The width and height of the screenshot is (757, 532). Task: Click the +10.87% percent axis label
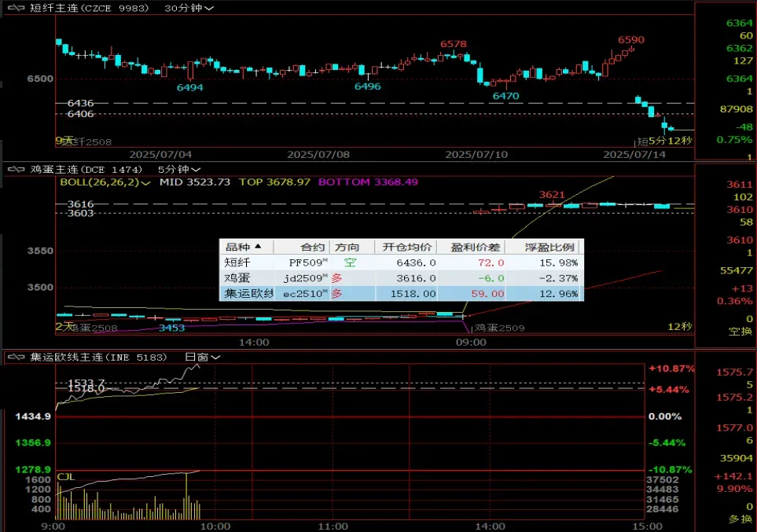(x=671, y=369)
